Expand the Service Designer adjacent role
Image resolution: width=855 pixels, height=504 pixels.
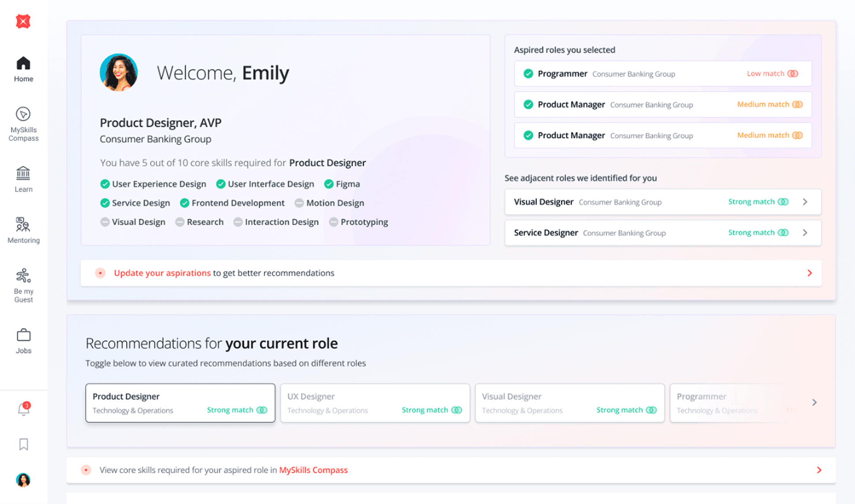pyautogui.click(x=805, y=233)
